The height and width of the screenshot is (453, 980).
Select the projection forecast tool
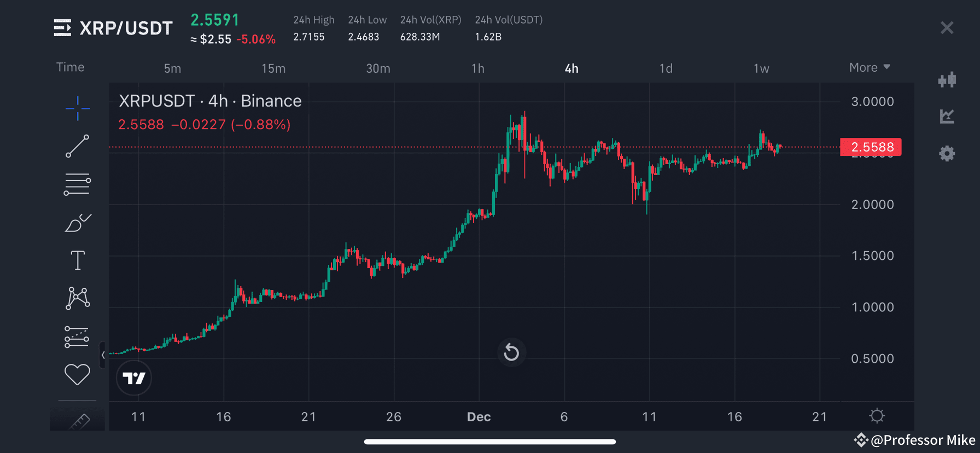coord(77,336)
